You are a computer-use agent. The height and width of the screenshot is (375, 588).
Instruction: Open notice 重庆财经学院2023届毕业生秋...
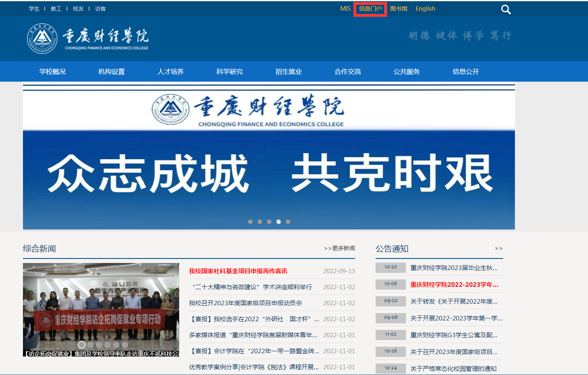[454, 268]
